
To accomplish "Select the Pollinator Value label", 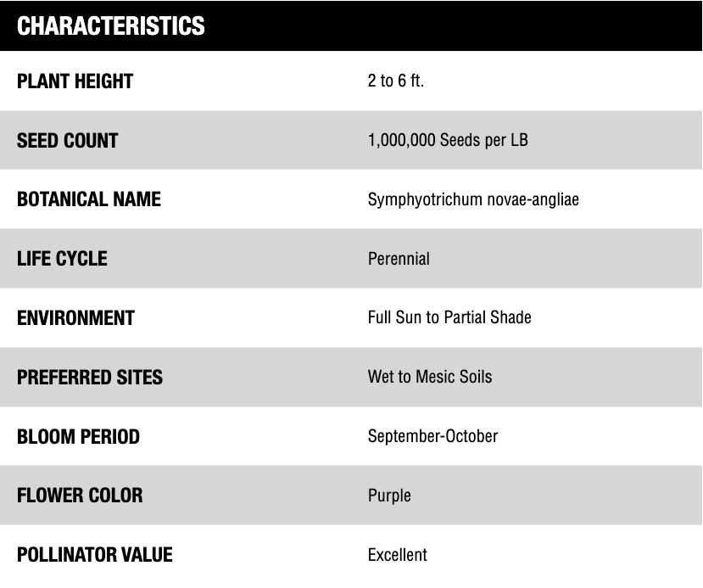I will coord(94,555).
